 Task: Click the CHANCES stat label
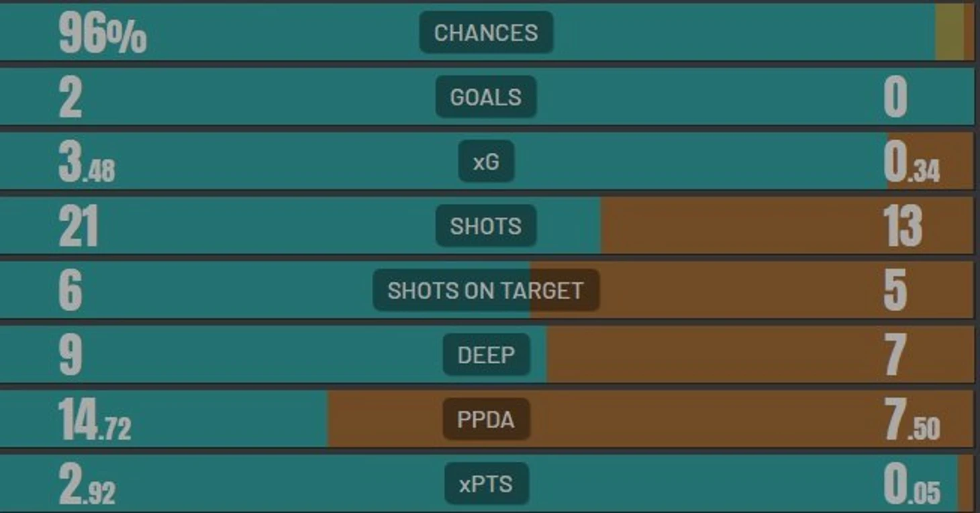pyautogui.click(x=486, y=32)
